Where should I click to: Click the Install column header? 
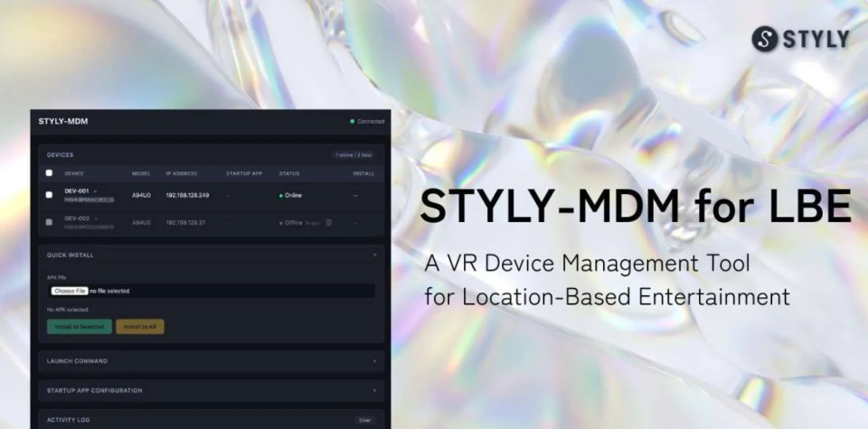click(x=363, y=173)
